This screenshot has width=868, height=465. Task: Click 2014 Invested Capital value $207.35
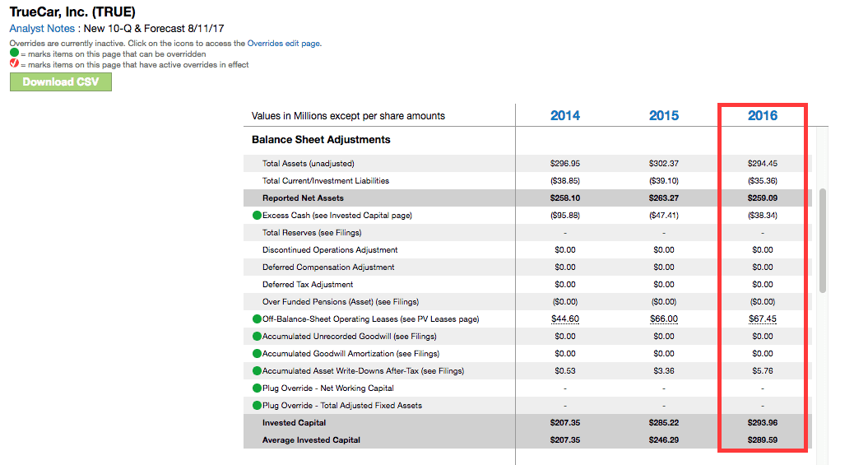[565, 422]
